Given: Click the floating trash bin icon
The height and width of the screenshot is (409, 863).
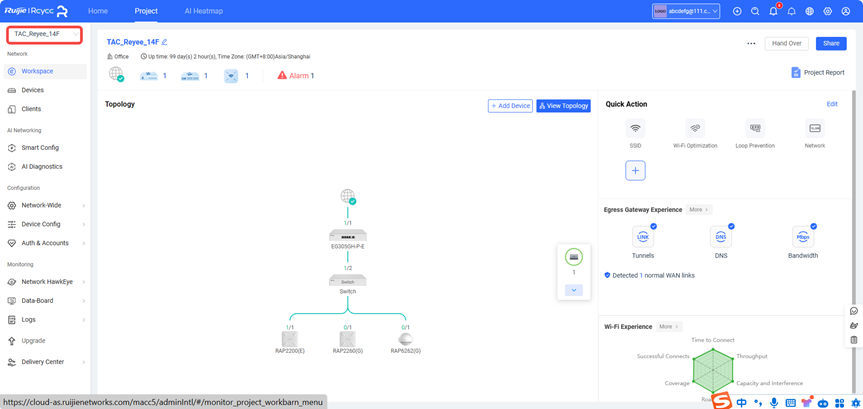Looking at the screenshot, I should 854,340.
